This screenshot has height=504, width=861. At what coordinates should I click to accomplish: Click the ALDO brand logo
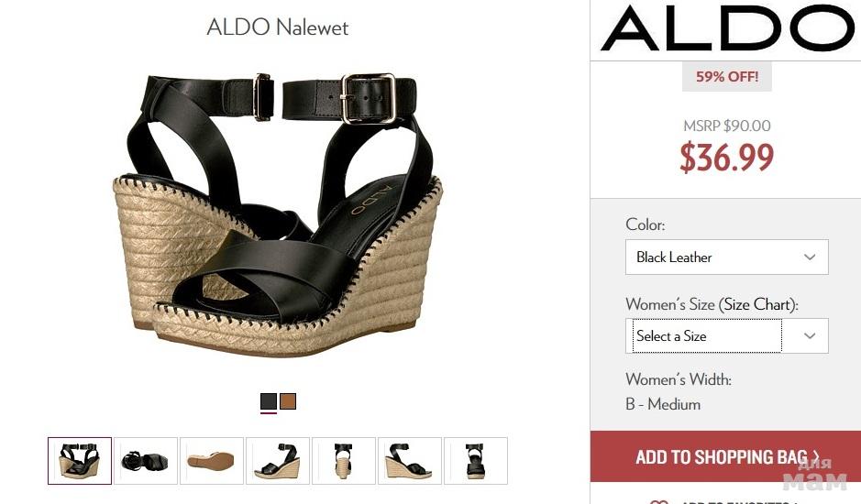point(727,27)
